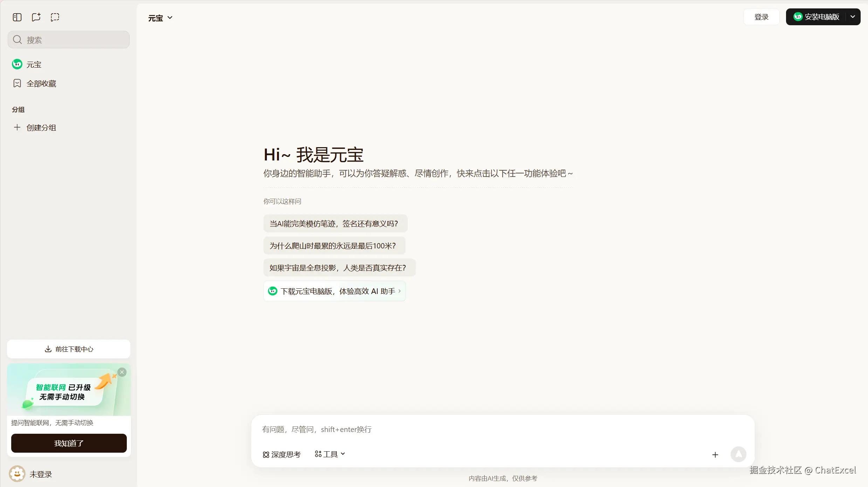Select 元宝 in the sidebar
This screenshot has width=868, height=487.
coord(34,64)
